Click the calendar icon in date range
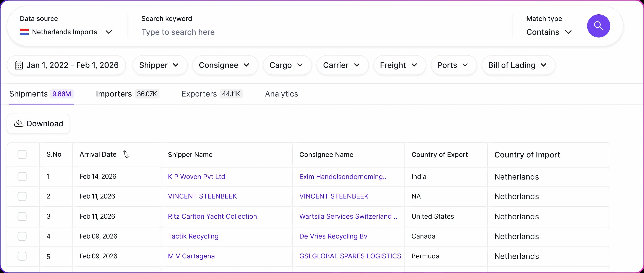The height and width of the screenshot is (273, 644). (19, 65)
